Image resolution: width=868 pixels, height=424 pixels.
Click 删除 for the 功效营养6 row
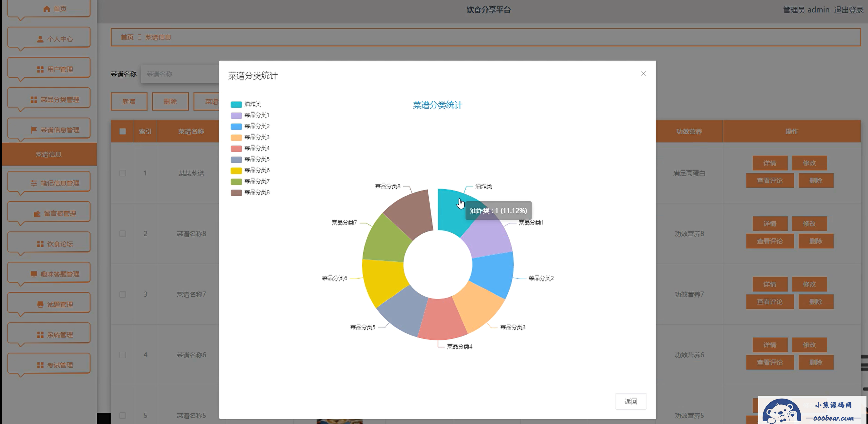click(x=816, y=362)
